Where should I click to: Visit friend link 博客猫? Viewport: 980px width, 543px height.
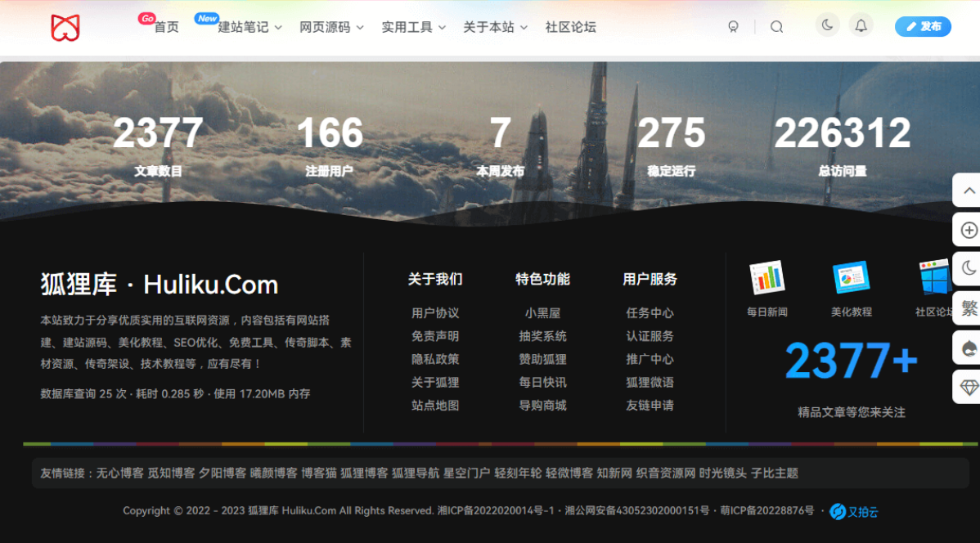[x=319, y=473]
